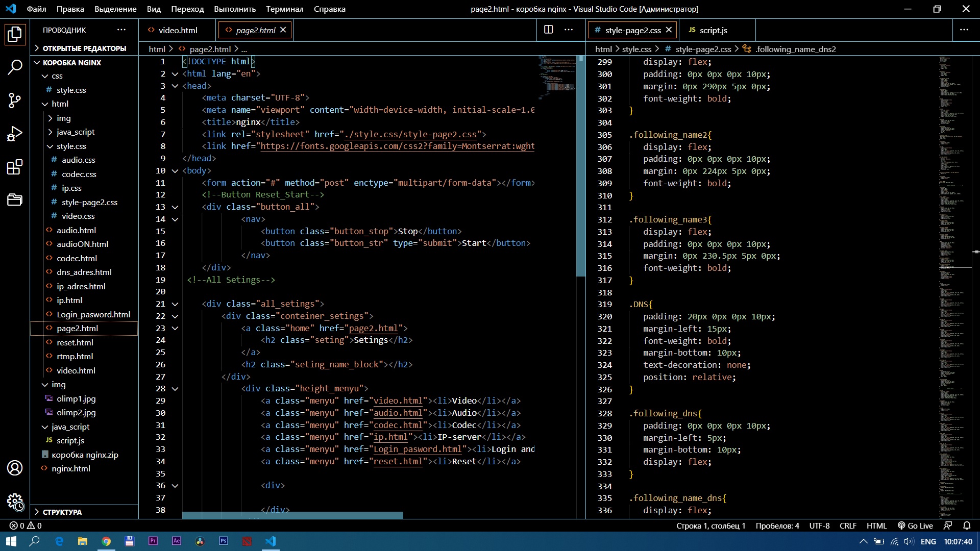The width and height of the screenshot is (980, 551).
Task: Change language mode via HTML status item
Action: 876,525
